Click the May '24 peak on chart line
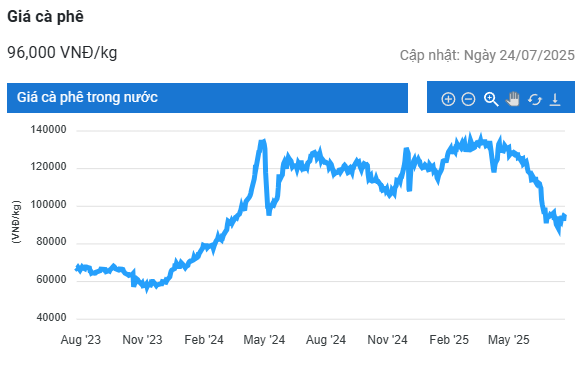Image resolution: width=585 pixels, height=365 pixels. pos(263,142)
